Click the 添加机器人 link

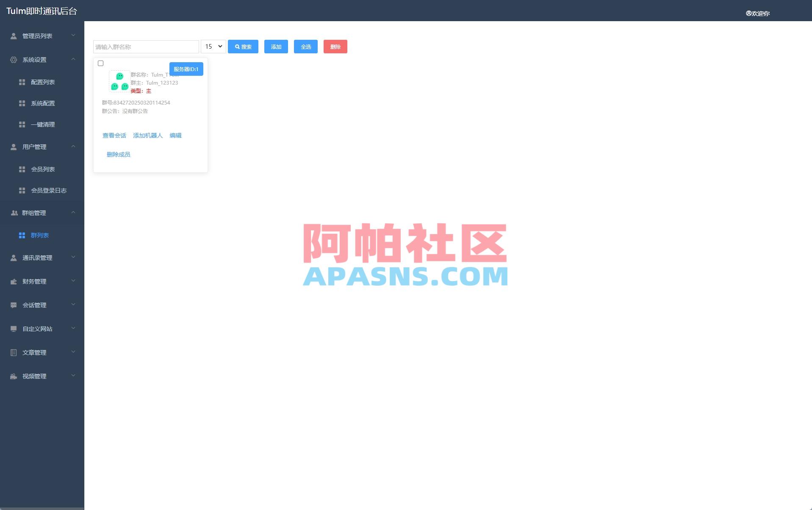147,135
